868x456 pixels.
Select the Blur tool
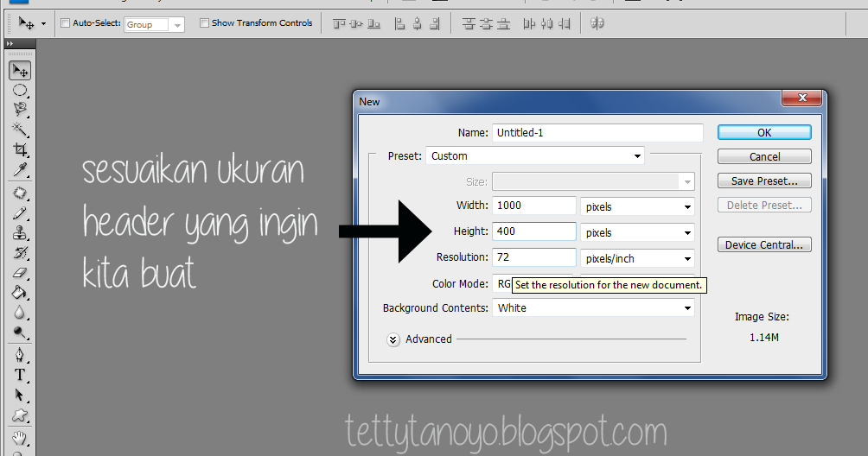pyautogui.click(x=20, y=313)
